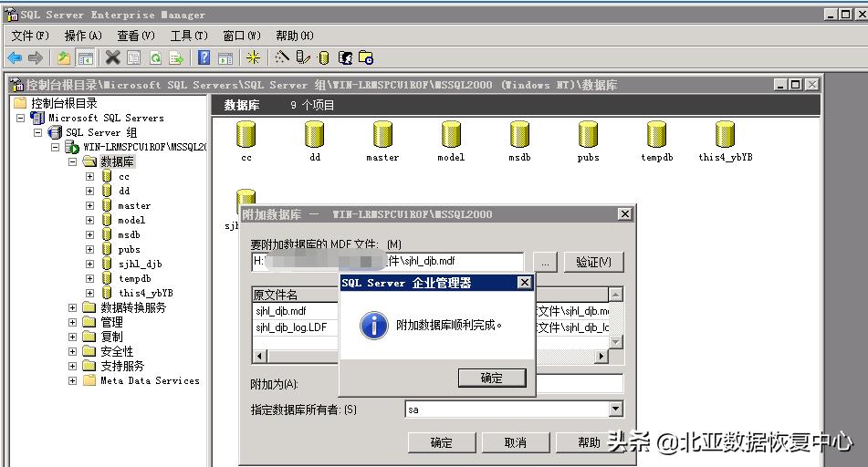Viewport: 868px width, 467px height.
Task: Select the this4_ybYB database icon in right pane
Action: (726, 134)
